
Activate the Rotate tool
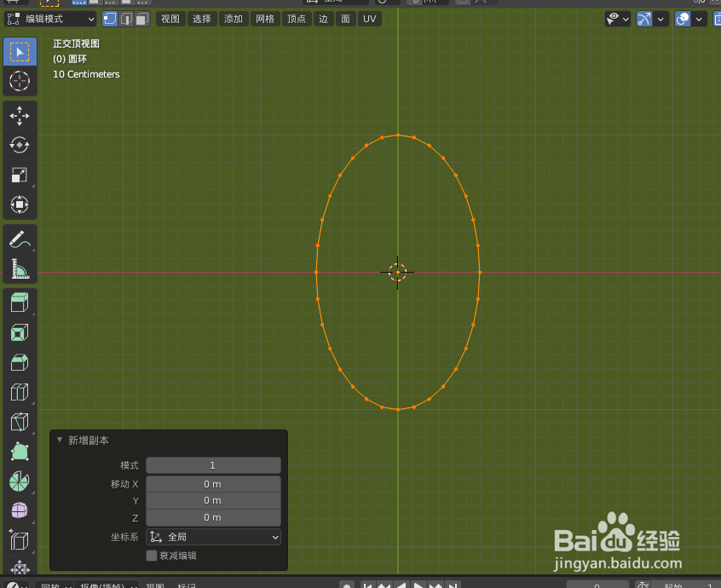coord(20,146)
